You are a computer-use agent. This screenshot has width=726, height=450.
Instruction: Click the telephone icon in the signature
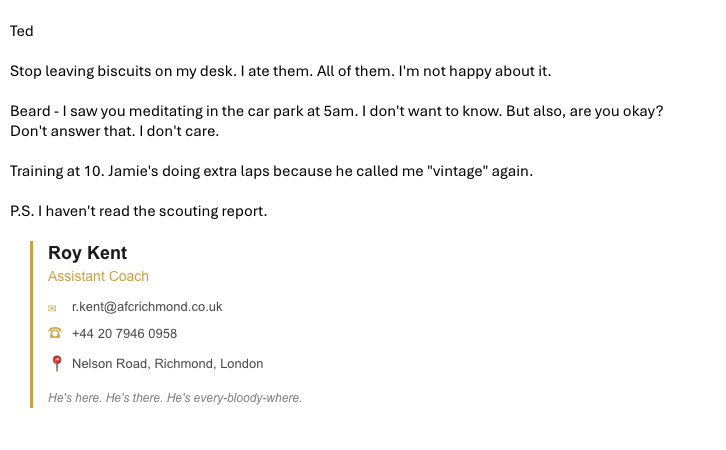(54, 333)
